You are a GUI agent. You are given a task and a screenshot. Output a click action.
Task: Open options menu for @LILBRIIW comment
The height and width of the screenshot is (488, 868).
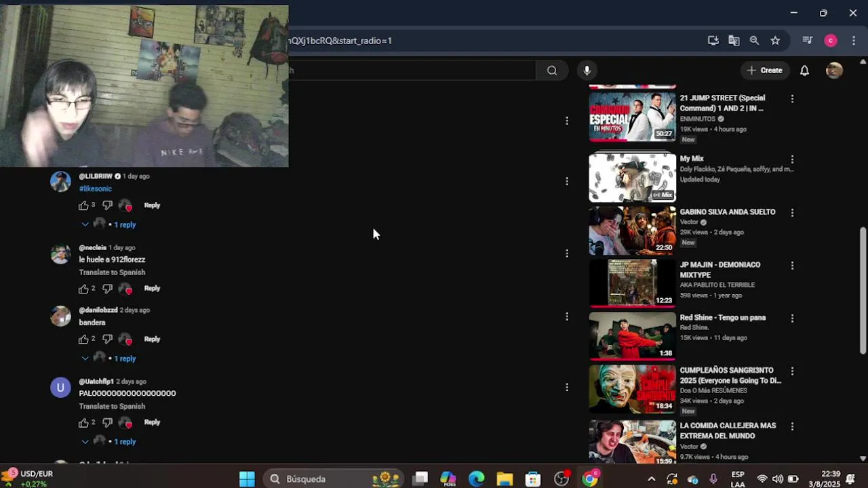pos(567,181)
